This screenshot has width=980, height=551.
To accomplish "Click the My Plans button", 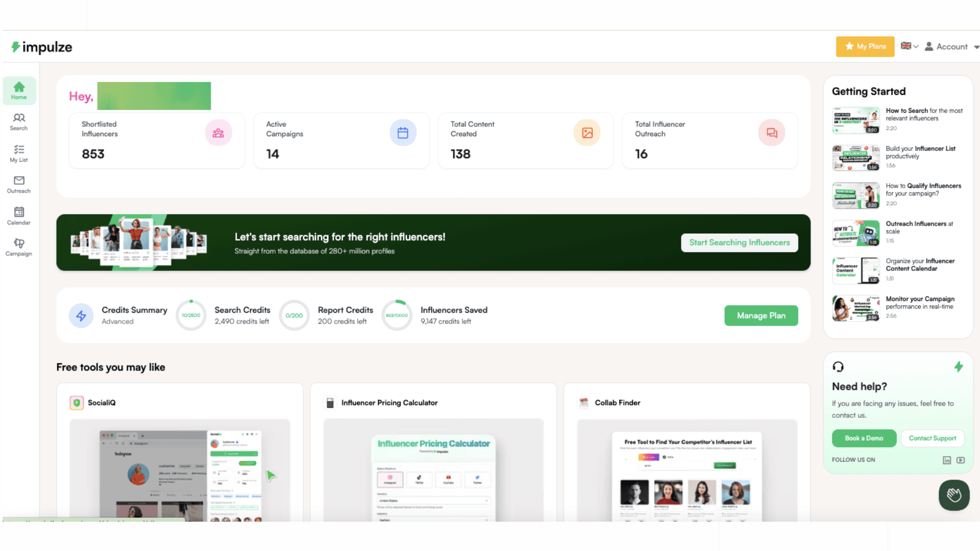I will coord(865,46).
